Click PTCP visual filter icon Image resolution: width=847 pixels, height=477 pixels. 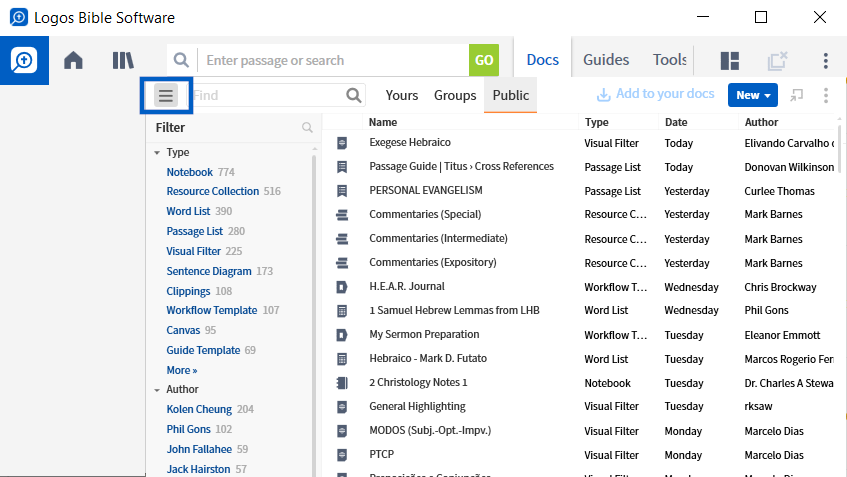pyautogui.click(x=342, y=455)
